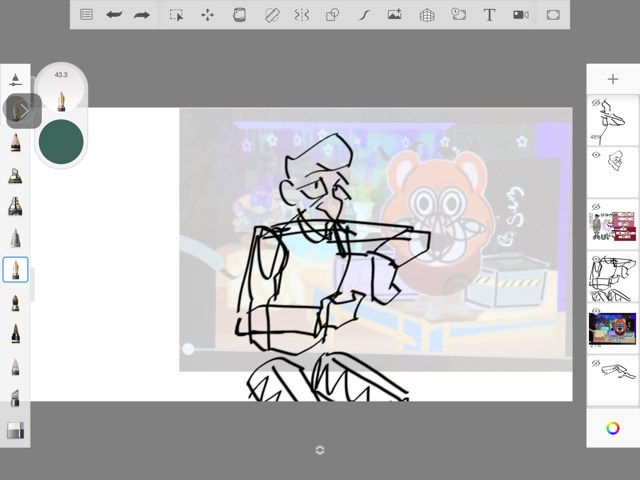Select the grey ballpoint brush
Screen dimensions: 640x480
coord(15,238)
